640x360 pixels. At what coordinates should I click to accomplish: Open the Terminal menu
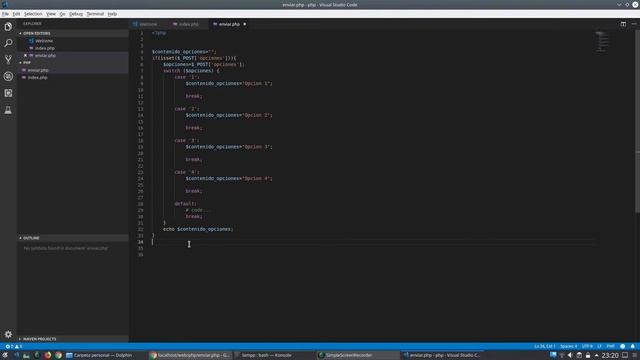coord(95,14)
